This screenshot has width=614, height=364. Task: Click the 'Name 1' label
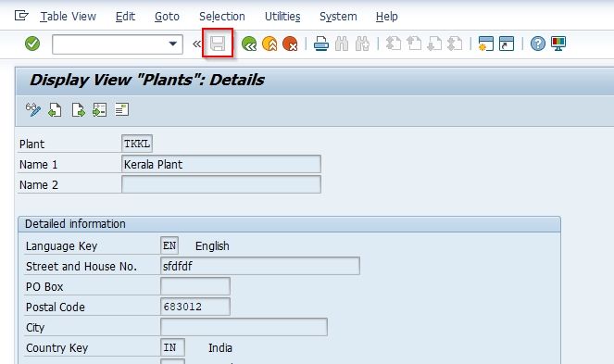(x=38, y=165)
